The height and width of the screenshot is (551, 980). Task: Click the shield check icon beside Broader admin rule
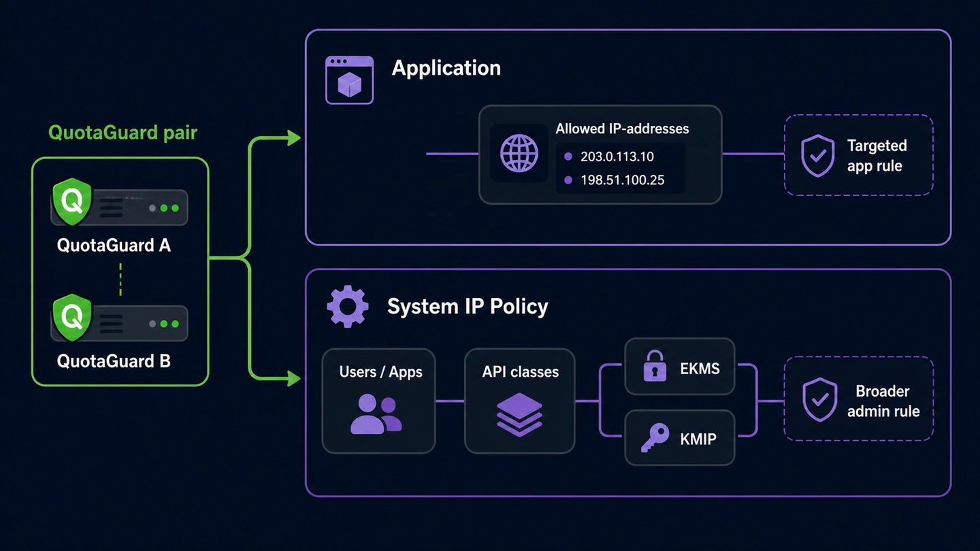(x=819, y=400)
